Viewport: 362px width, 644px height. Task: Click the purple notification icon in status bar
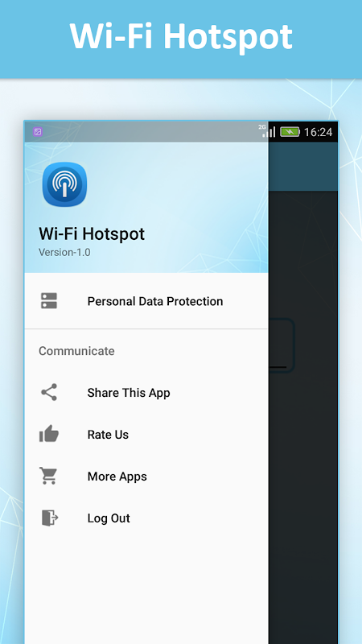tap(38, 132)
